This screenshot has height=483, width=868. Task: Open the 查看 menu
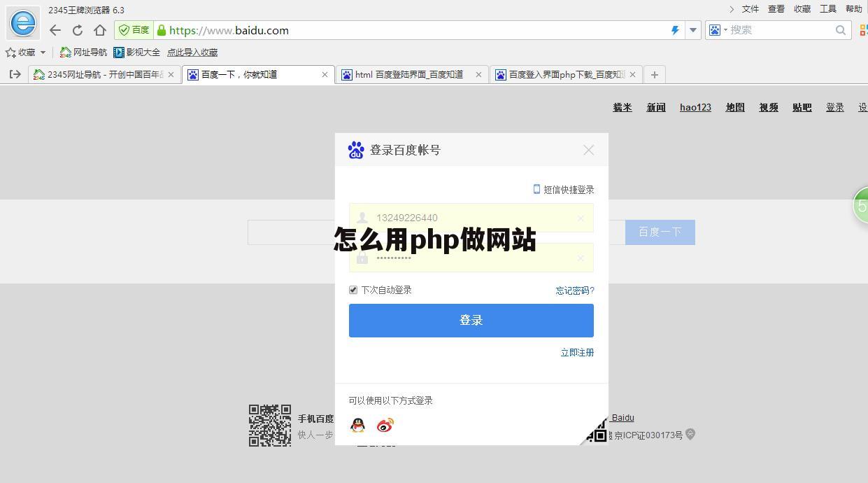(x=776, y=9)
